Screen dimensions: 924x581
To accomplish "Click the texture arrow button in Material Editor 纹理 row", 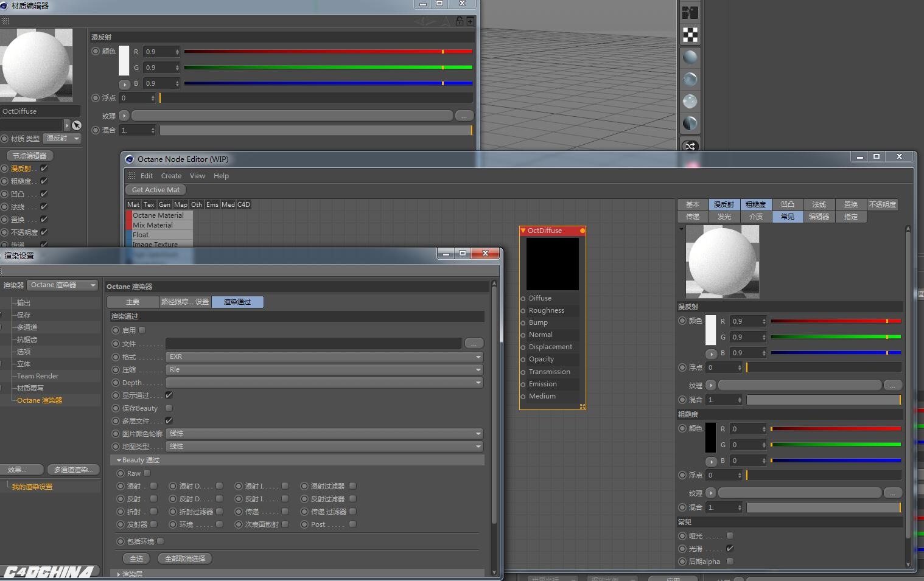I will pyautogui.click(x=124, y=116).
